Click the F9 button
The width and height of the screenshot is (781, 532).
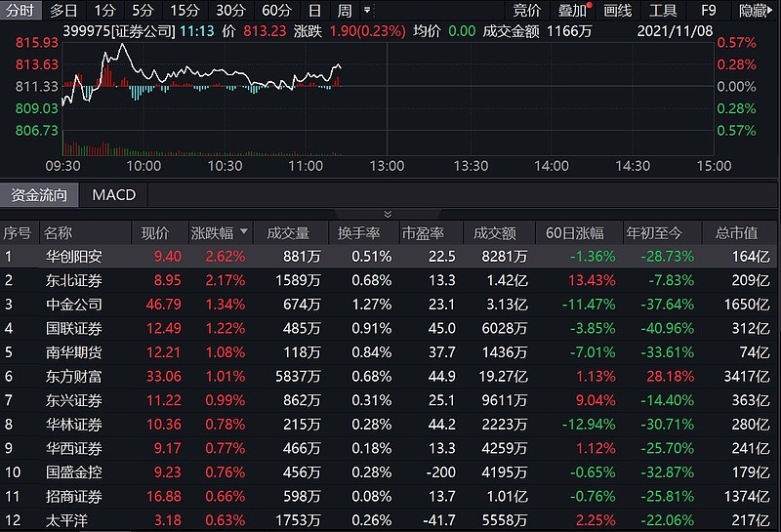[709, 10]
